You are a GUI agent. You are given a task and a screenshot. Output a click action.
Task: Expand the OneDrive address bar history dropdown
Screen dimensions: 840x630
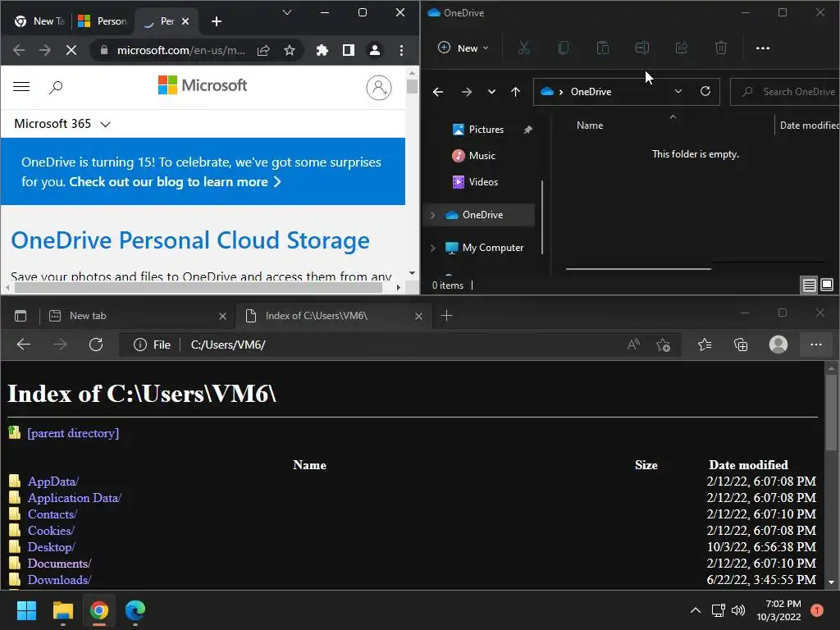coord(678,92)
